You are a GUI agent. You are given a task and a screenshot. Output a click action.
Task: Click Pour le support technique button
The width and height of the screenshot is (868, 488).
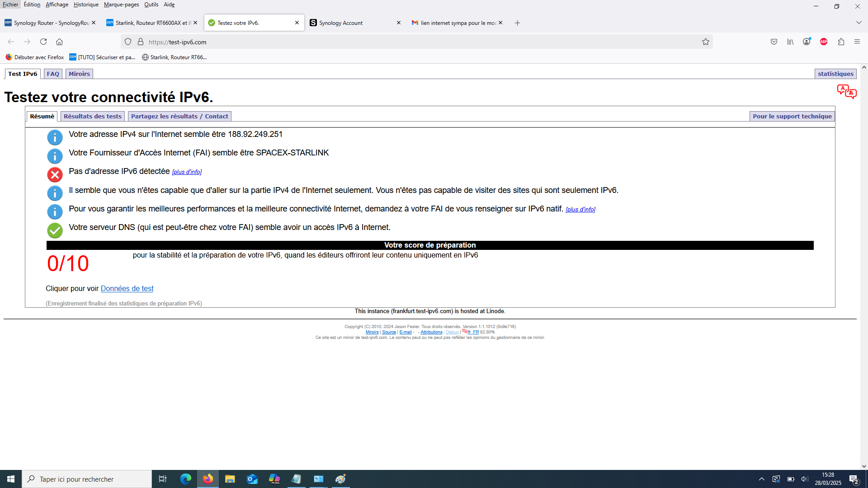792,116
